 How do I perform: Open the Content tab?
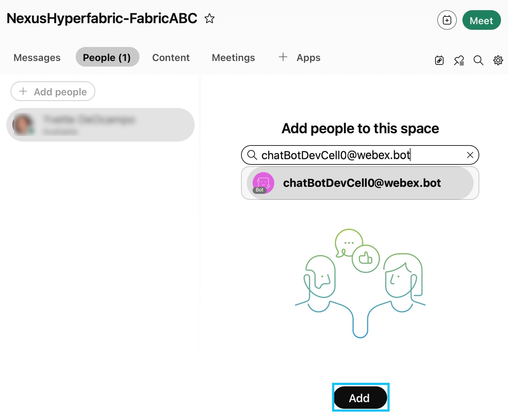click(x=171, y=57)
